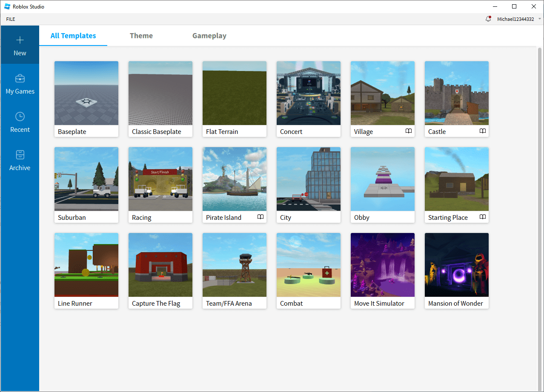Minimize the Roblox Studio window
Image resolution: width=544 pixels, height=392 pixels.
[495, 6]
